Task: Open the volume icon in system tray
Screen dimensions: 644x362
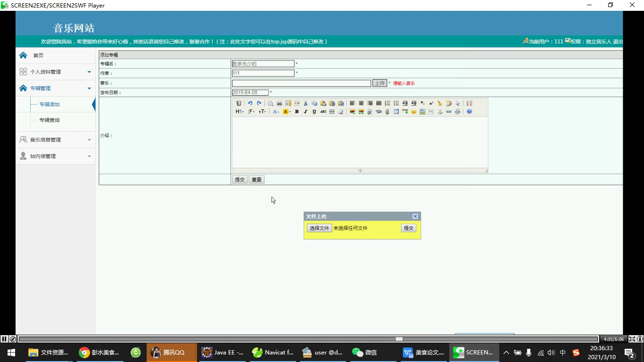Action: (x=551, y=352)
